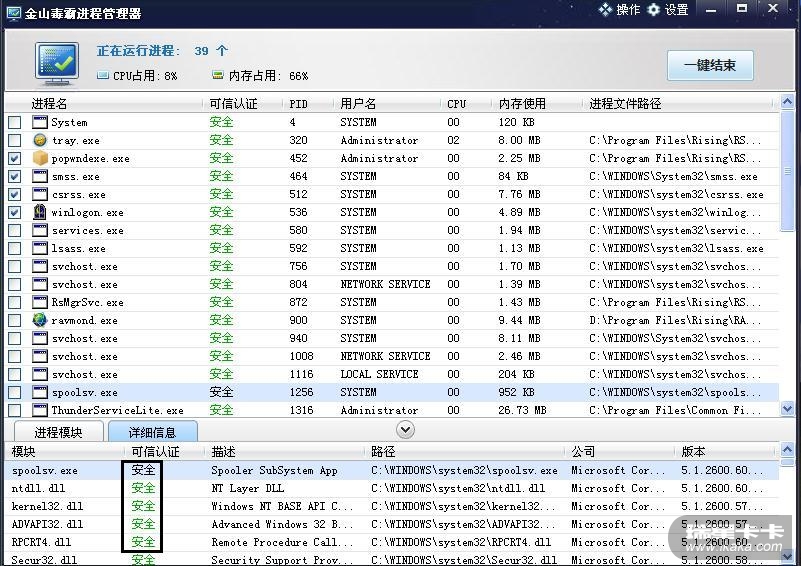Click the winlogon.exe process icon
801x566 pixels.
coord(40,212)
